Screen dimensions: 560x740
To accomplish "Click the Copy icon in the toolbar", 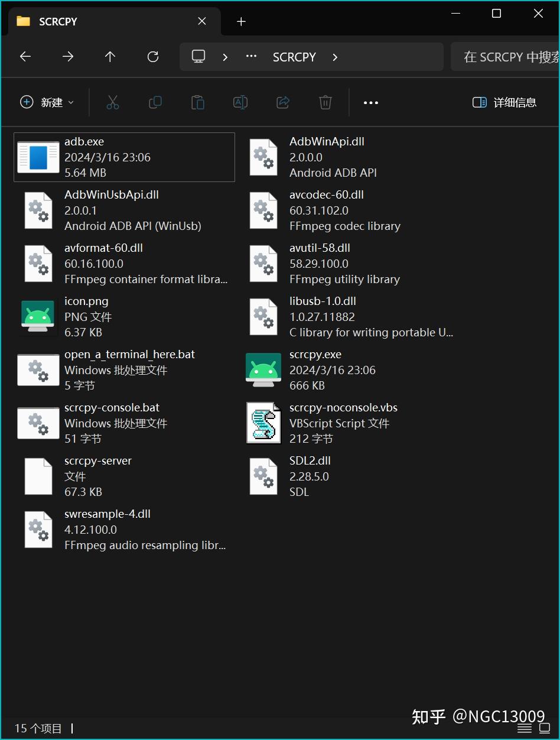I will pyautogui.click(x=155, y=102).
